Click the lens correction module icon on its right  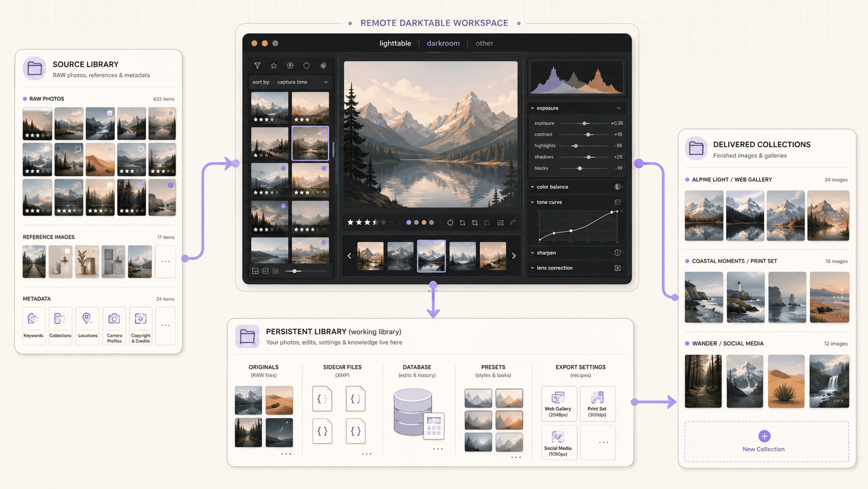[x=617, y=268]
